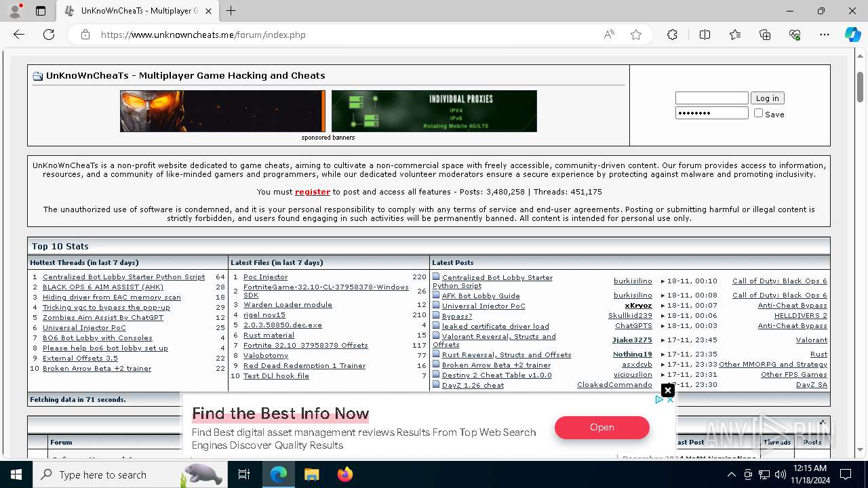Click the Open button in ad

[x=601, y=428]
